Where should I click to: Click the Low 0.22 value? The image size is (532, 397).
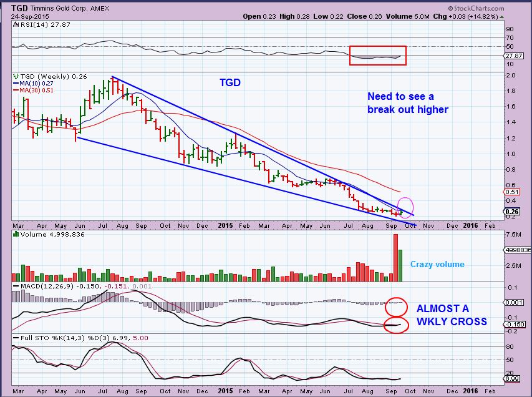tap(328, 16)
